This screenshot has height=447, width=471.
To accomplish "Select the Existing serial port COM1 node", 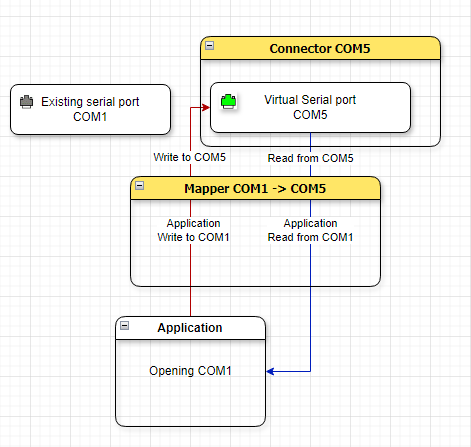I will (x=90, y=109).
